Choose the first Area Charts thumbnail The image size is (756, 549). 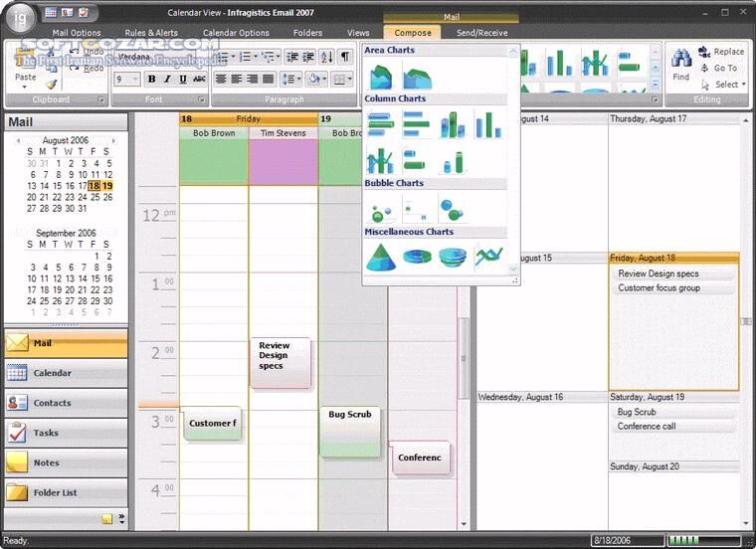click(381, 77)
